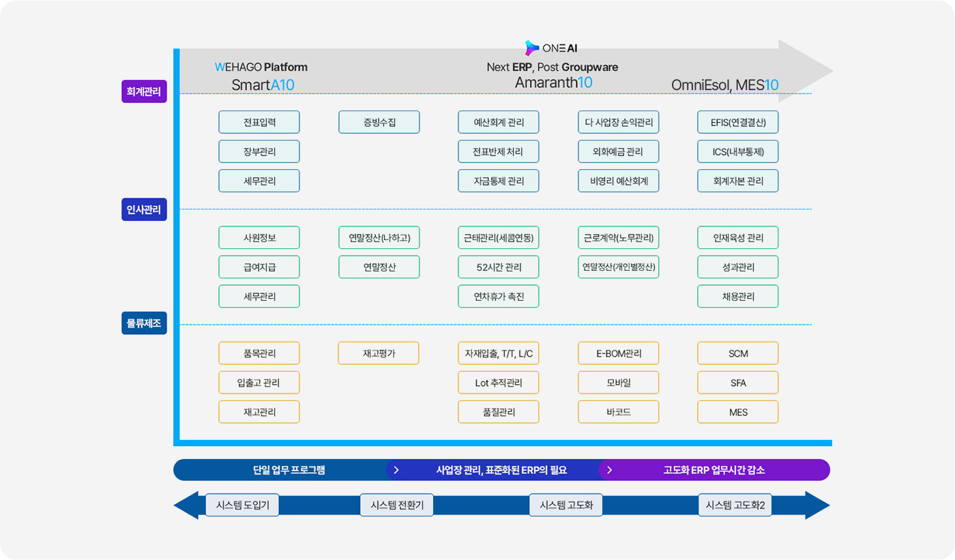
Task: Click the ONE AI logo icon
Action: click(x=532, y=48)
